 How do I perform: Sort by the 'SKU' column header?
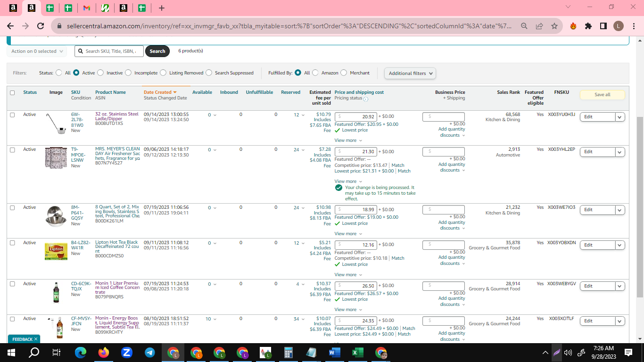pos(75,92)
